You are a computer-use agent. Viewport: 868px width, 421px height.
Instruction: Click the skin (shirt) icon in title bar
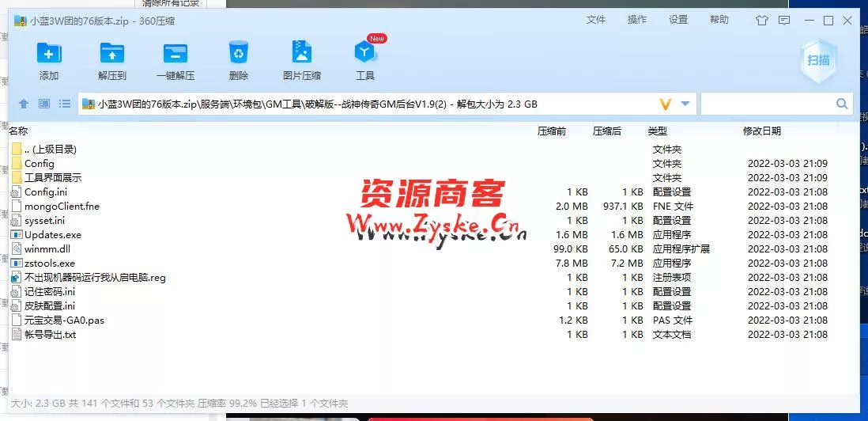pyautogui.click(x=761, y=21)
